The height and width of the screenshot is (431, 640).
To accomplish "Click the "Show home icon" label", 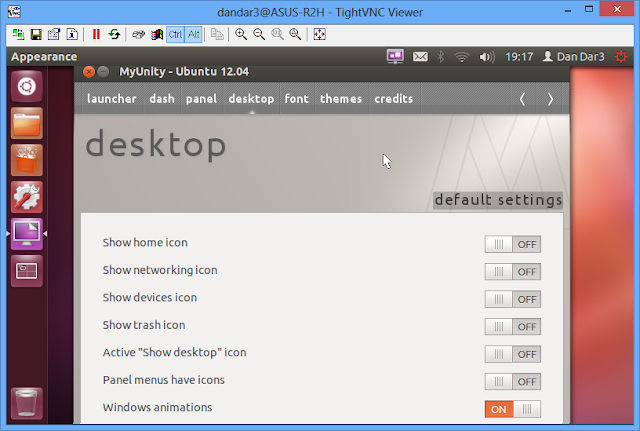I will click(145, 242).
